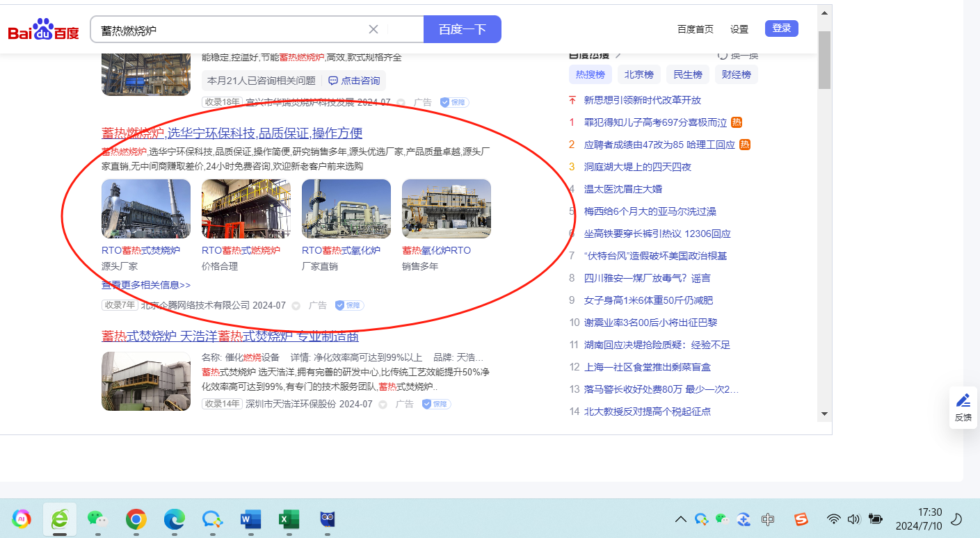The width and height of the screenshot is (980, 538).
Task: Select the 财经榜 tab
Action: click(x=736, y=74)
